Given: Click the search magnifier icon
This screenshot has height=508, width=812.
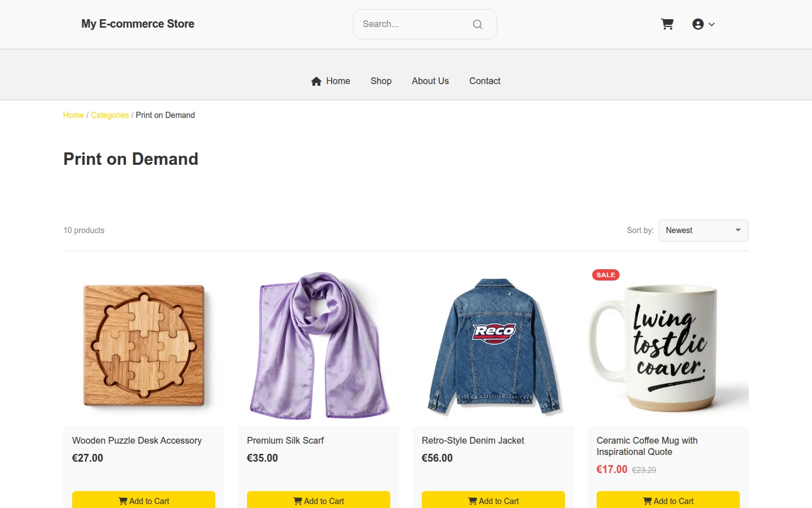Looking at the screenshot, I should pos(478,24).
